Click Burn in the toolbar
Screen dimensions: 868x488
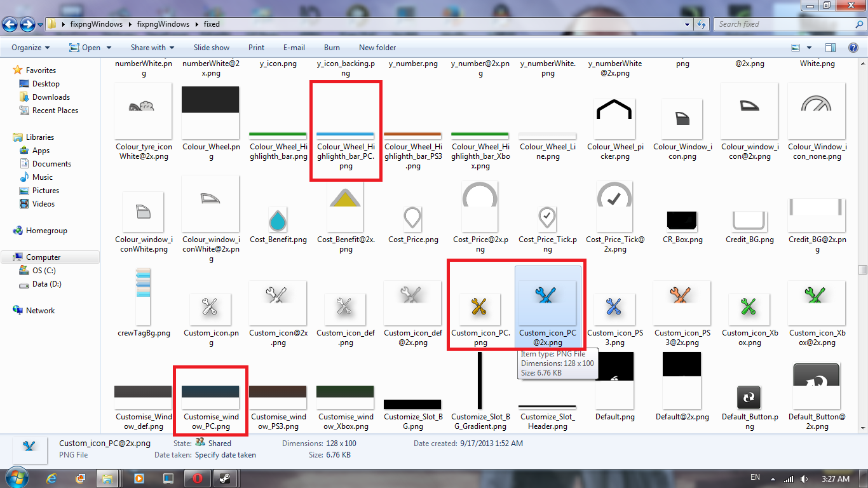332,48
